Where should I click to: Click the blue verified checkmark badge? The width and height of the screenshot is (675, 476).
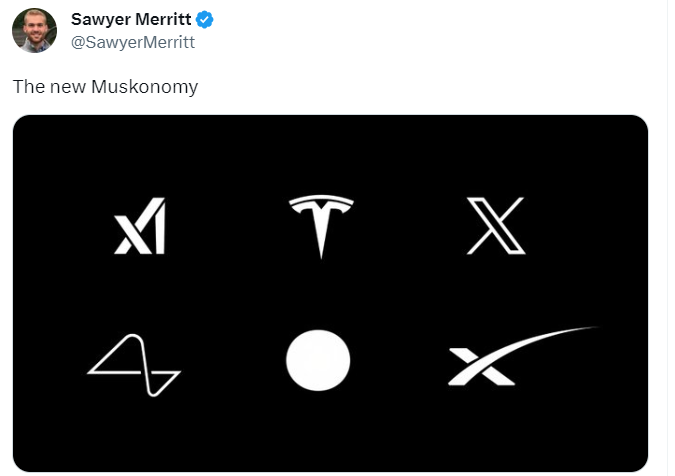point(204,20)
